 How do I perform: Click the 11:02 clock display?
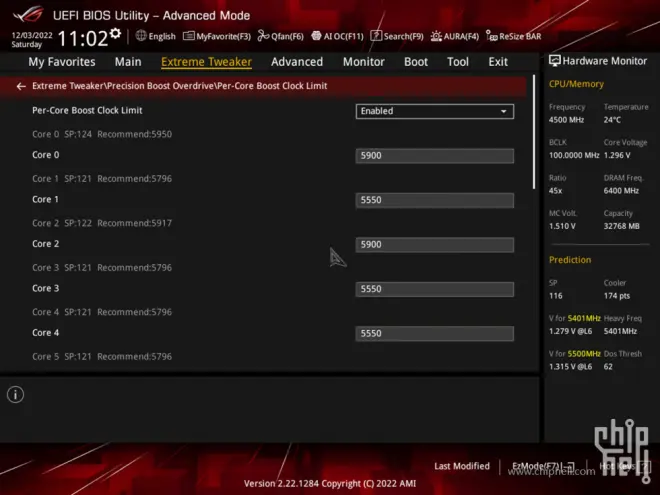(x=83, y=38)
